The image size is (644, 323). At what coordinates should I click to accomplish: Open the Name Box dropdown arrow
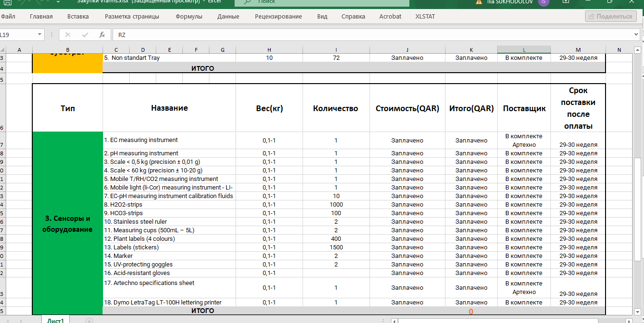(x=39, y=34)
